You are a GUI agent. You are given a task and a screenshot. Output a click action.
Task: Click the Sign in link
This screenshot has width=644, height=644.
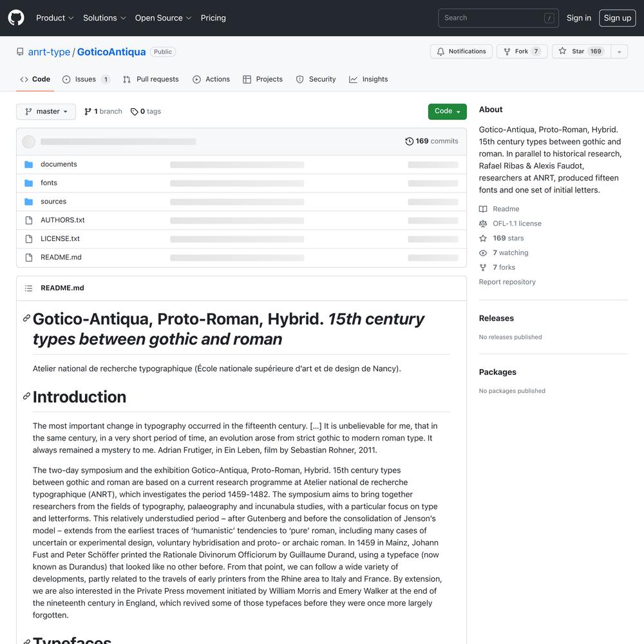click(x=579, y=17)
